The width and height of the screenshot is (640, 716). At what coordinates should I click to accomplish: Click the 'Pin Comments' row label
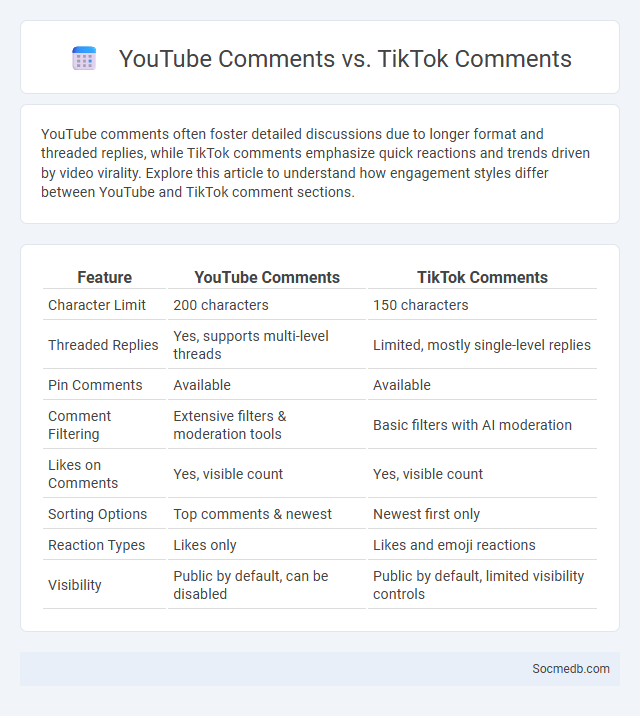[x=95, y=385]
